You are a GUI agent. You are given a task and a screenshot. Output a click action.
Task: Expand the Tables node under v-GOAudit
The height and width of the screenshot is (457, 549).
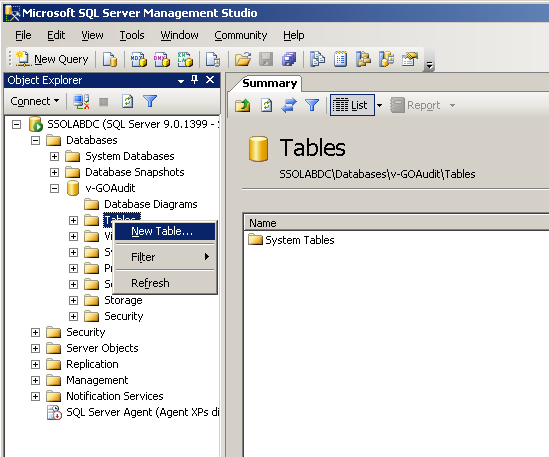point(73,220)
